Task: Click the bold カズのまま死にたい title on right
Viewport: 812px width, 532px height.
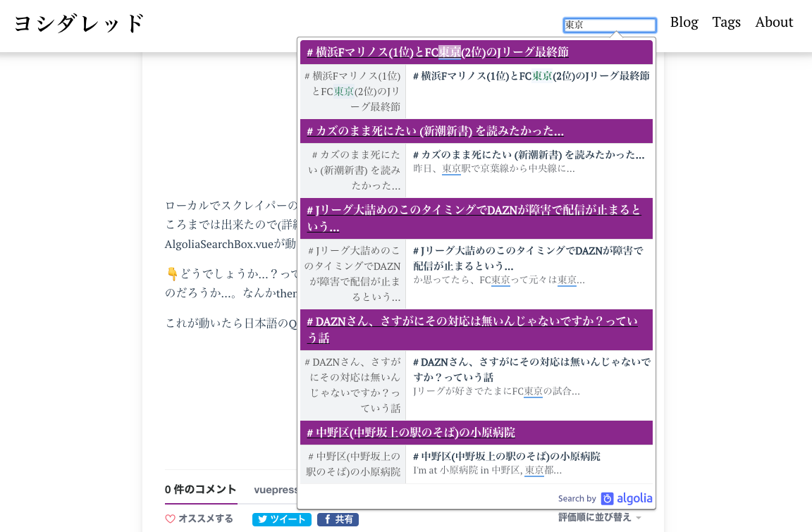Action: point(529,155)
